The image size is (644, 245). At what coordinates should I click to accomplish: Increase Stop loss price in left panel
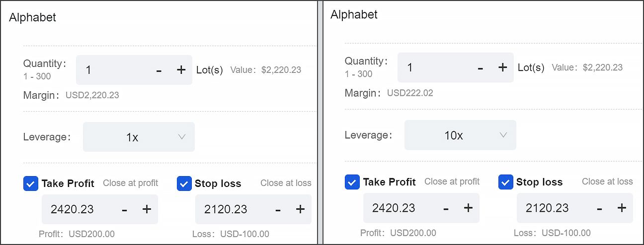point(300,209)
